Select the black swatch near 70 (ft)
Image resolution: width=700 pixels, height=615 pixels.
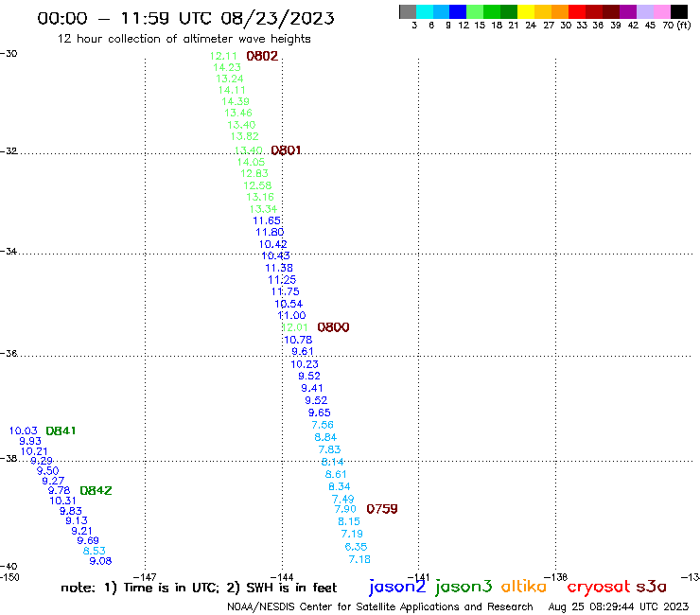click(679, 11)
